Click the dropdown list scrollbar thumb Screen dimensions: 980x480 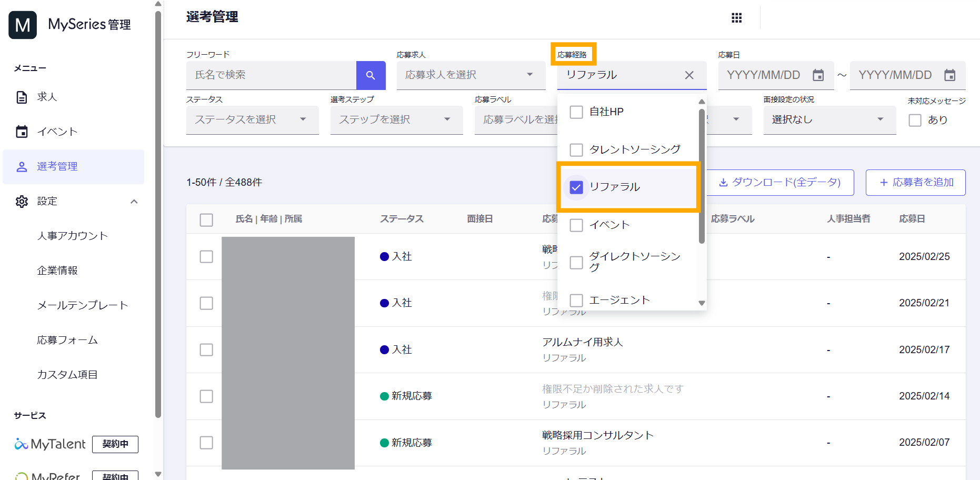click(702, 176)
